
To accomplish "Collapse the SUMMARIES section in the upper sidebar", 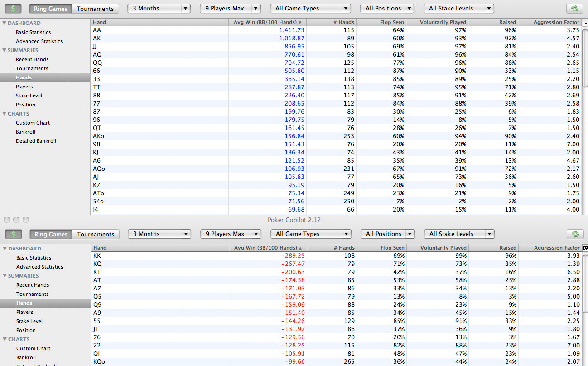I will (5, 50).
